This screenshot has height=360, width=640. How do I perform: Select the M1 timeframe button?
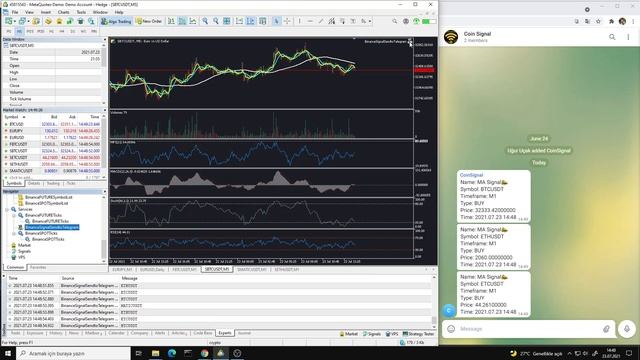click(x=9, y=31)
